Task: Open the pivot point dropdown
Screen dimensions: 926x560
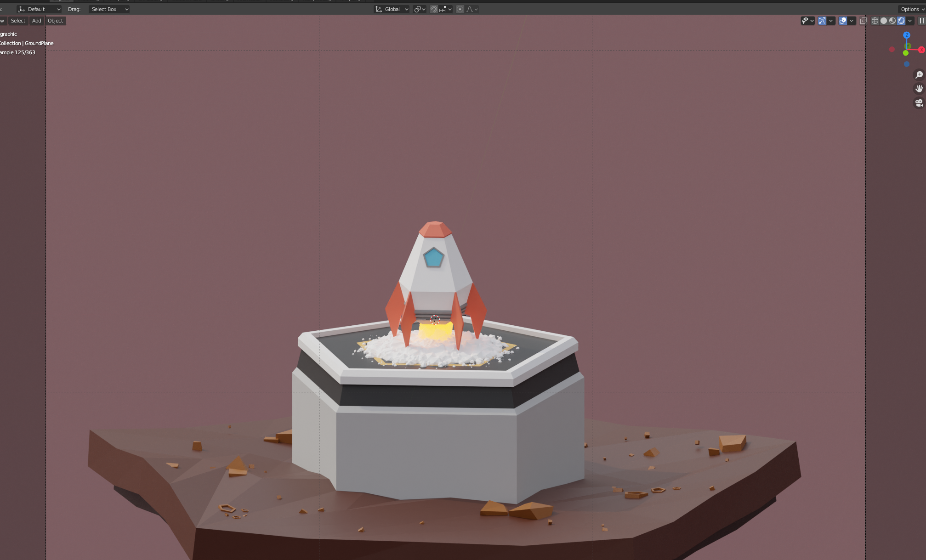Action: [419, 9]
